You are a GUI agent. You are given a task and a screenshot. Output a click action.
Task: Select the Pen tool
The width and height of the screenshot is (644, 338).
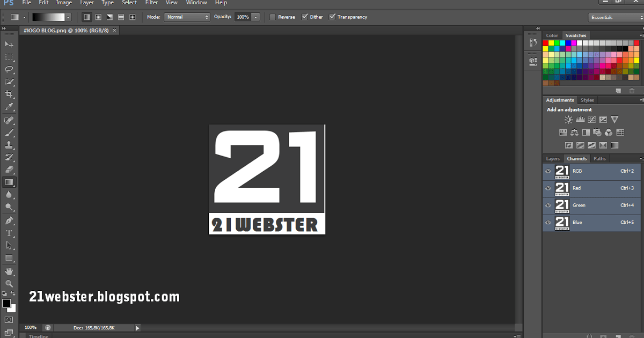pos(9,221)
